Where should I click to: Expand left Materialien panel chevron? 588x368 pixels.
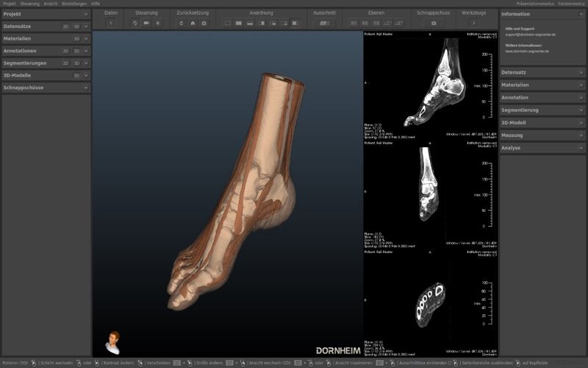(86, 39)
